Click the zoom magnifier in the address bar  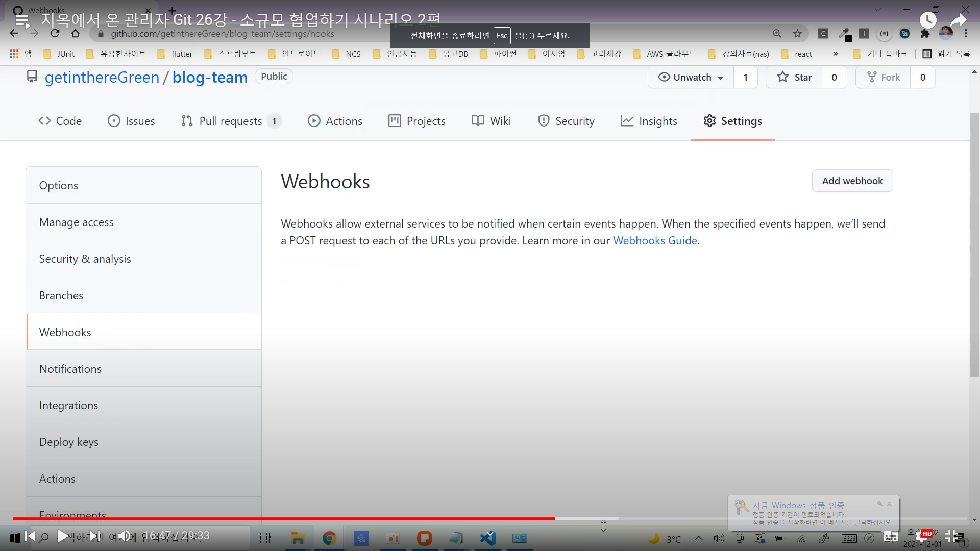(777, 34)
